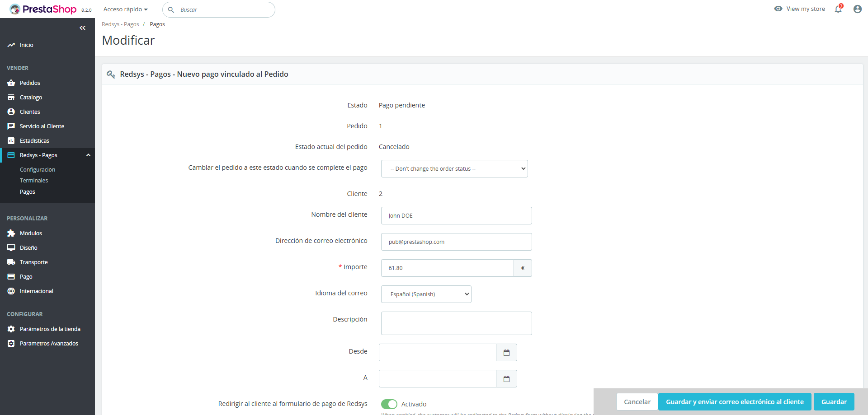This screenshot has height=415, width=868.
Task: Click View my store link
Action: (x=800, y=9)
